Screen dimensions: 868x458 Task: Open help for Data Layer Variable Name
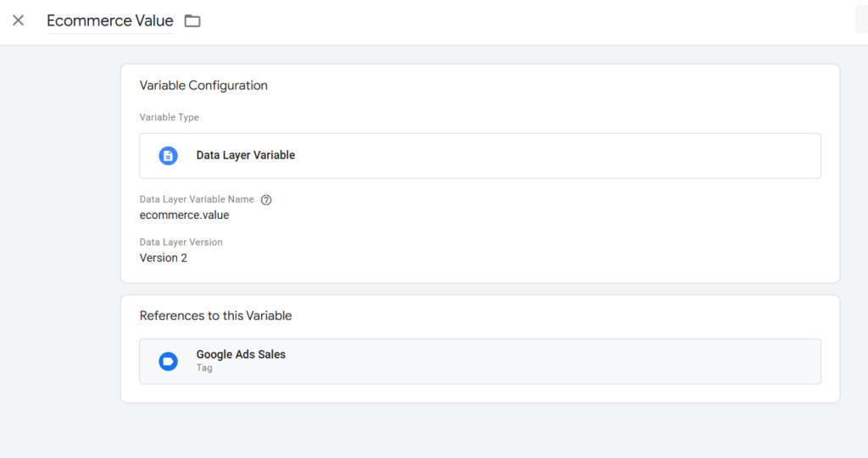266,200
